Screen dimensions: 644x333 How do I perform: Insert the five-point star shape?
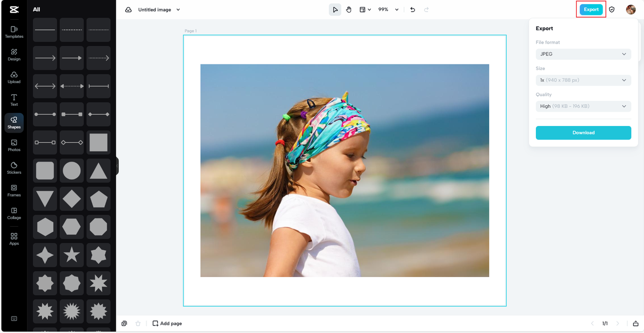(x=72, y=255)
